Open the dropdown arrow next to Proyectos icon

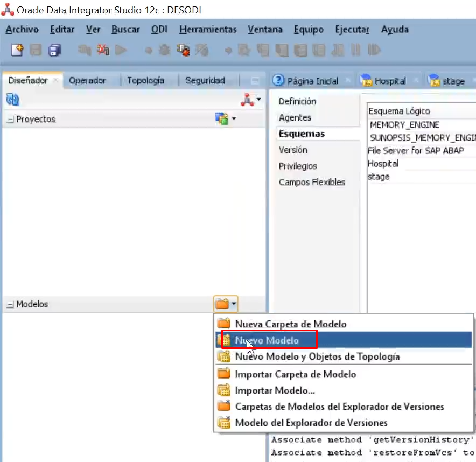click(234, 118)
